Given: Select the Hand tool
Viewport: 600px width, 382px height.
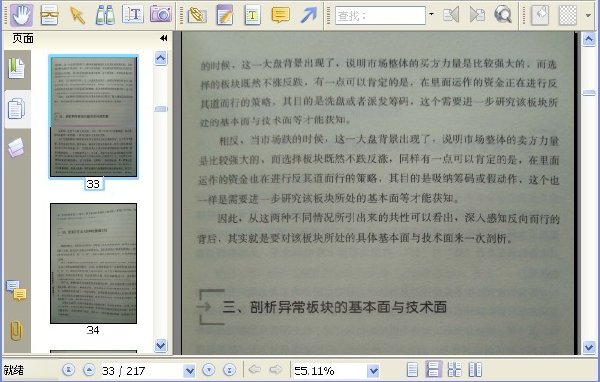Looking at the screenshot, I should pos(21,15).
